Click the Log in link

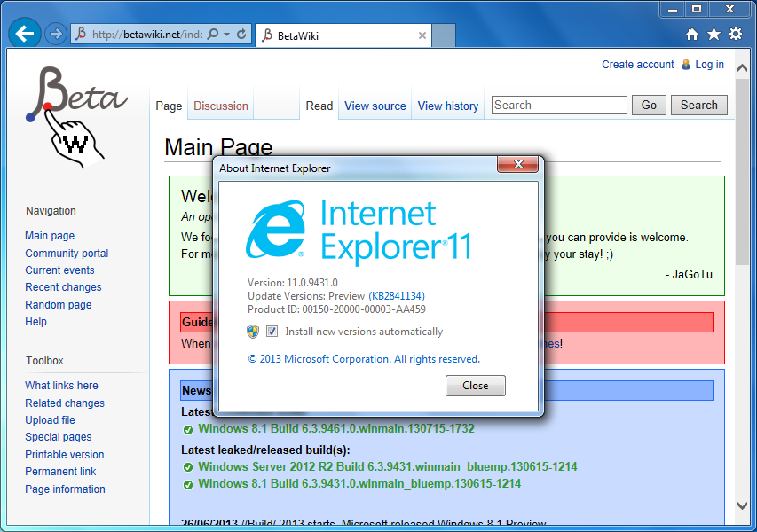click(709, 64)
